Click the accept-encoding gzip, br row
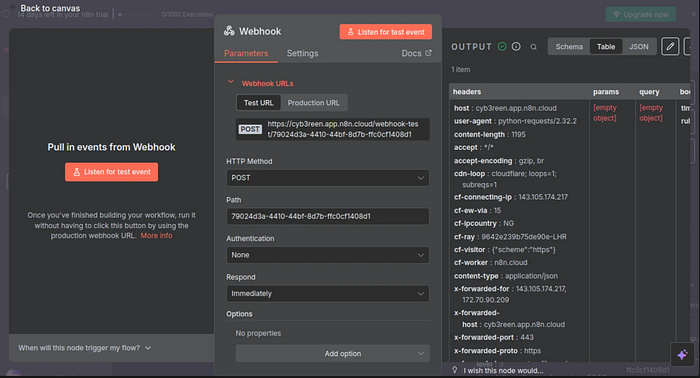This screenshot has height=378, width=700. pos(499,161)
